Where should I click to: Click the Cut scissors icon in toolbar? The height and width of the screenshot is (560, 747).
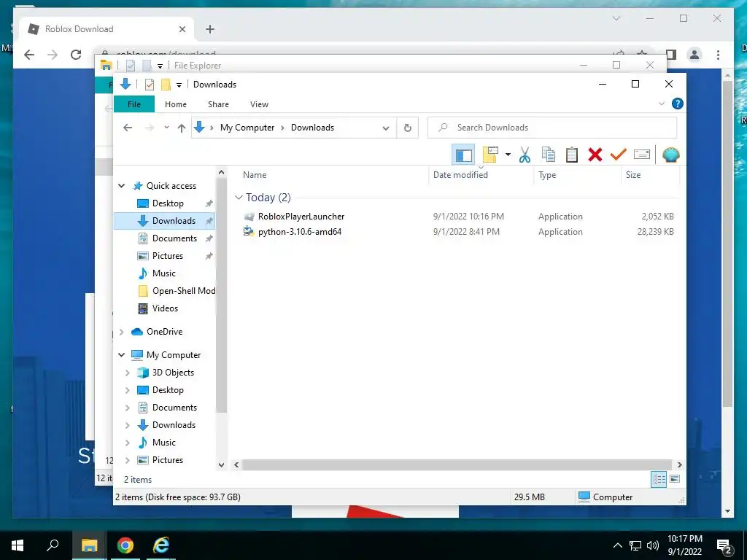coord(525,155)
